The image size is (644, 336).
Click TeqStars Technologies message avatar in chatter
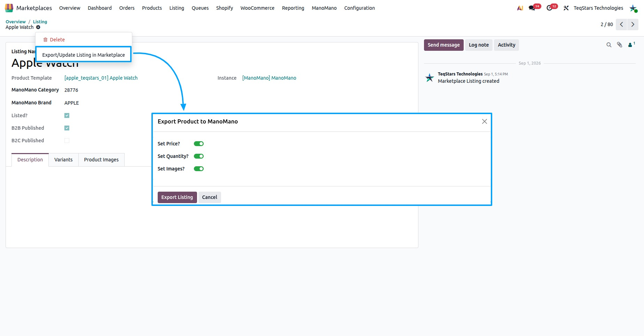click(x=430, y=78)
